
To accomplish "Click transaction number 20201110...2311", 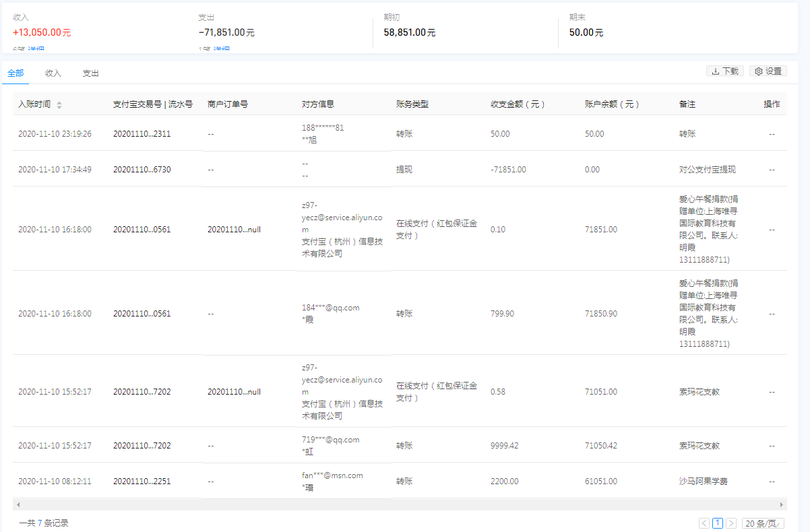I will (142, 134).
